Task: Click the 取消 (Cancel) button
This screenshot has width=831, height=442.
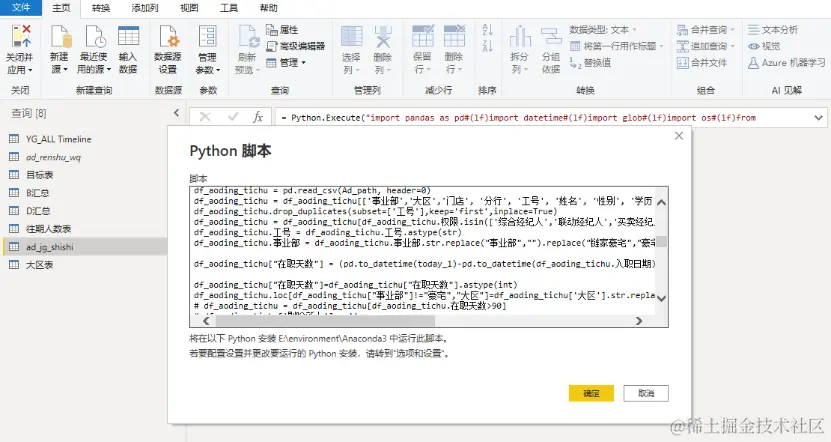Action: (x=646, y=393)
